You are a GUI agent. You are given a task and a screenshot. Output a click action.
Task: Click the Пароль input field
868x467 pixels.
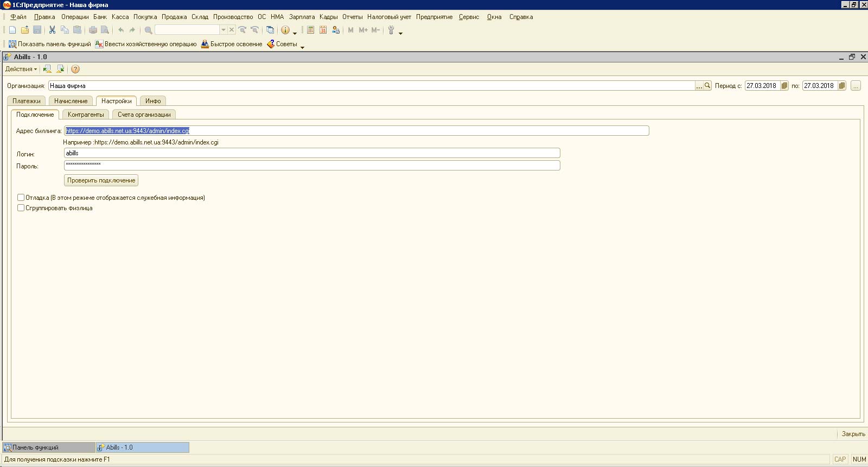(x=312, y=166)
